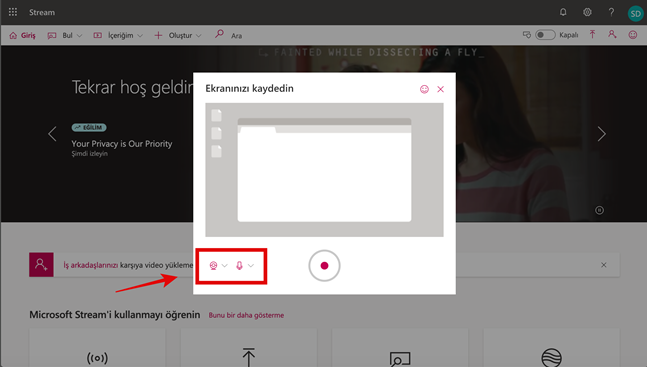Image resolution: width=647 pixels, height=367 pixels.
Task: Go to Giriş home tab
Action: [x=22, y=36]
